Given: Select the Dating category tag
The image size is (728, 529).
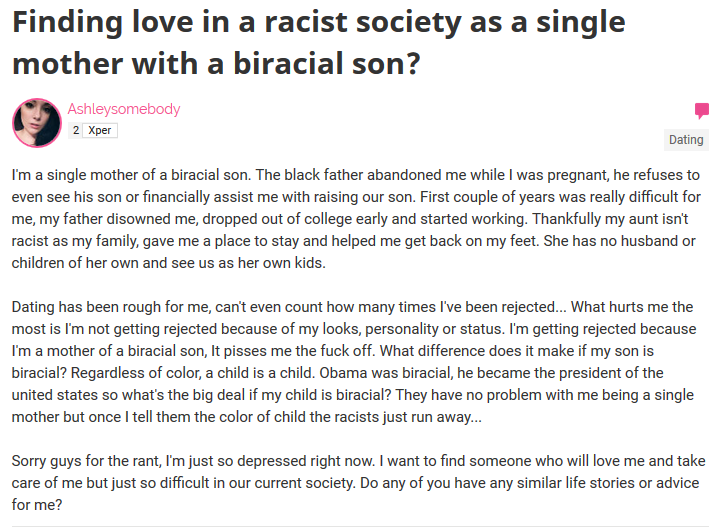Looking at the screenshot, I should coord(686,140).
